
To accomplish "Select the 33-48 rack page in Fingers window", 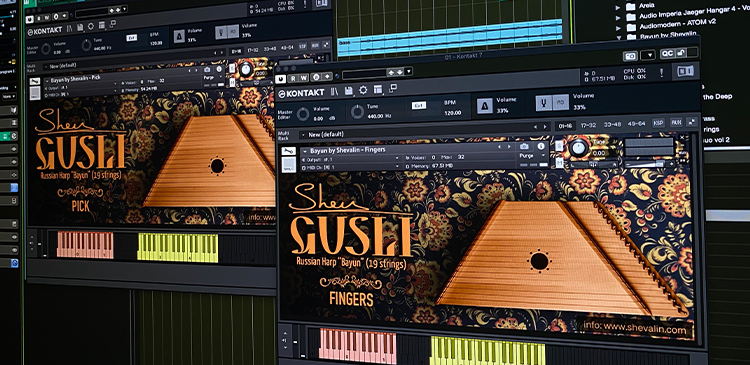I will pos(612,124).
